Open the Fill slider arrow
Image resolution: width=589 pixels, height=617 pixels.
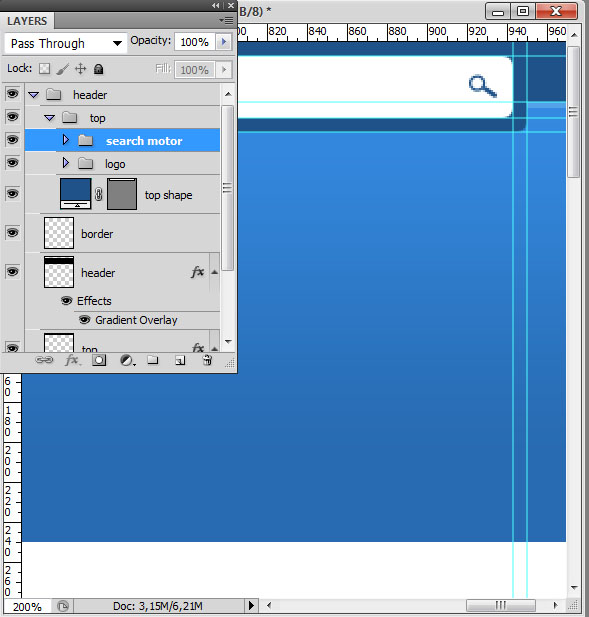coord(224,70)
